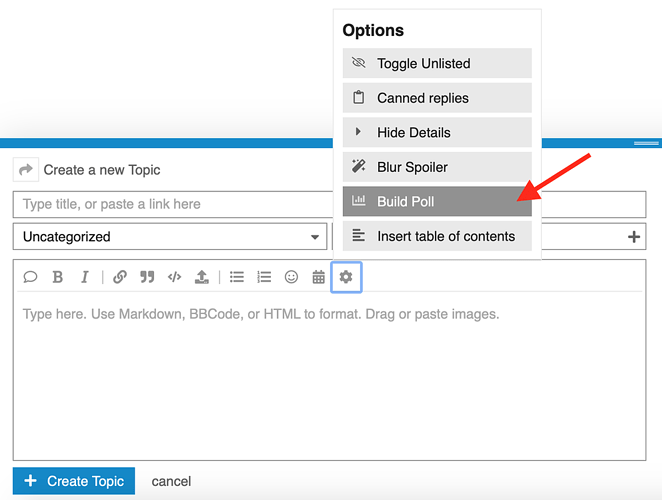This screenshot has width=662, height=500.
Task: Insert a hyperlink with link icon
Action: [x=120, y=277]
